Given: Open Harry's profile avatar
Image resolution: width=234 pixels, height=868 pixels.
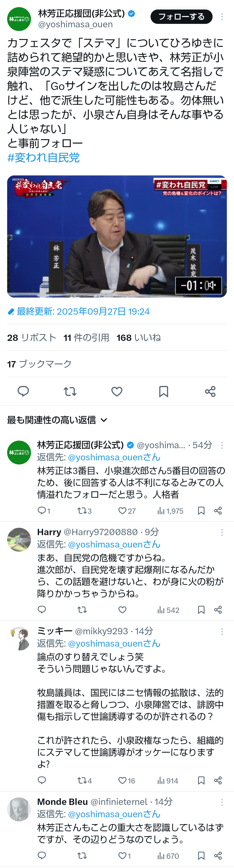Looking at the screenshot, I should 19,539.
